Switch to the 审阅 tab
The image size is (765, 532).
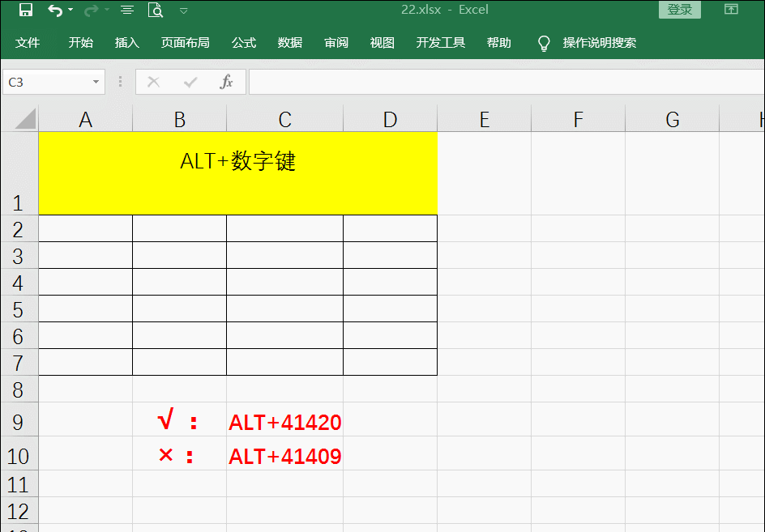pyautogui.click(x=336, y=43)
